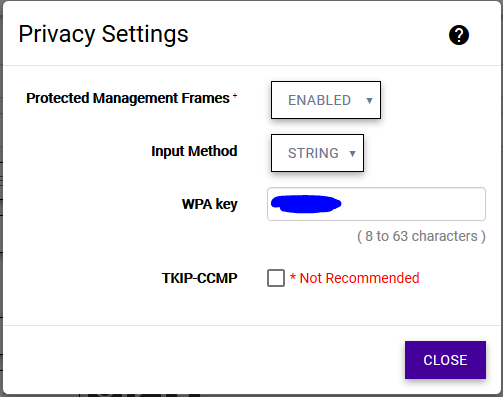Open the Input Method STRING dropdown
Viewport: 503px width, 397px height.
pyautogui.click(x=317, y=153)
